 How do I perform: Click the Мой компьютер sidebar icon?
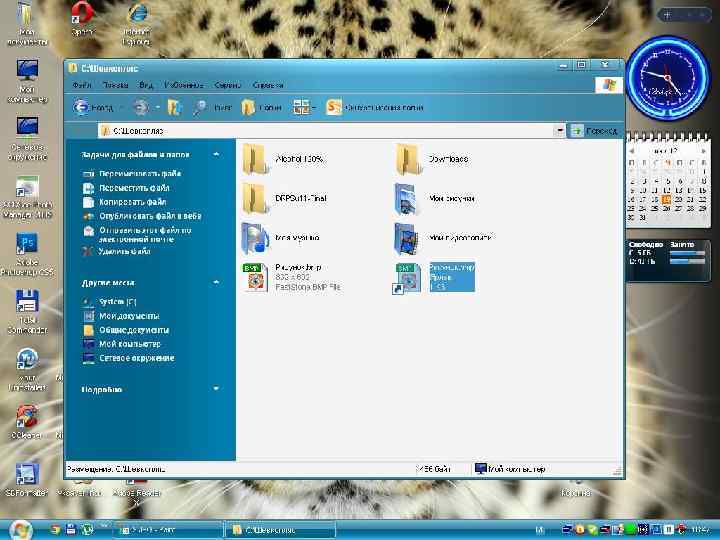[88, 344]
